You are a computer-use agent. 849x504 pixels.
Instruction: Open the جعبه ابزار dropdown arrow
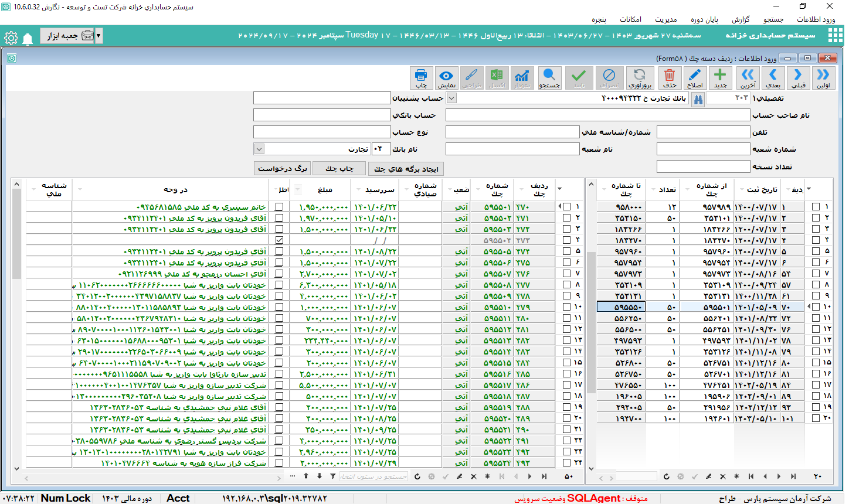pyautogui.click(x=99, y=36)
